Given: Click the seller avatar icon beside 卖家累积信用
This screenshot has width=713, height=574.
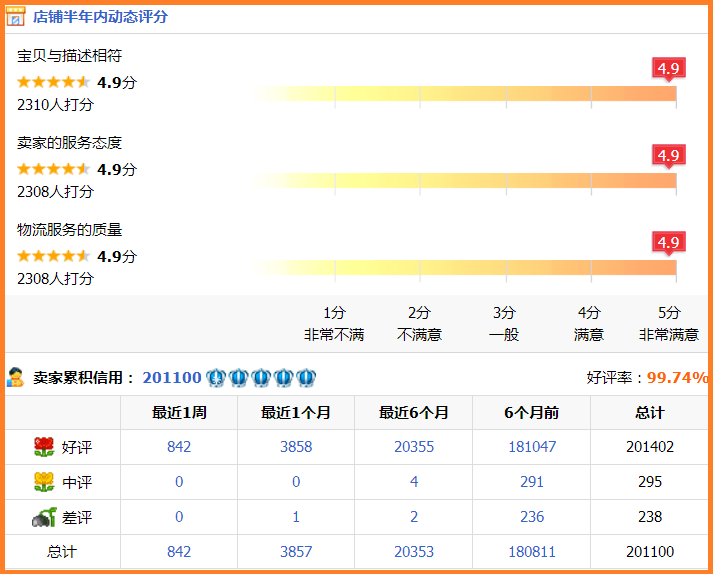Looking at the screenshot, I should pyautogui.click(x=16, y=377).
